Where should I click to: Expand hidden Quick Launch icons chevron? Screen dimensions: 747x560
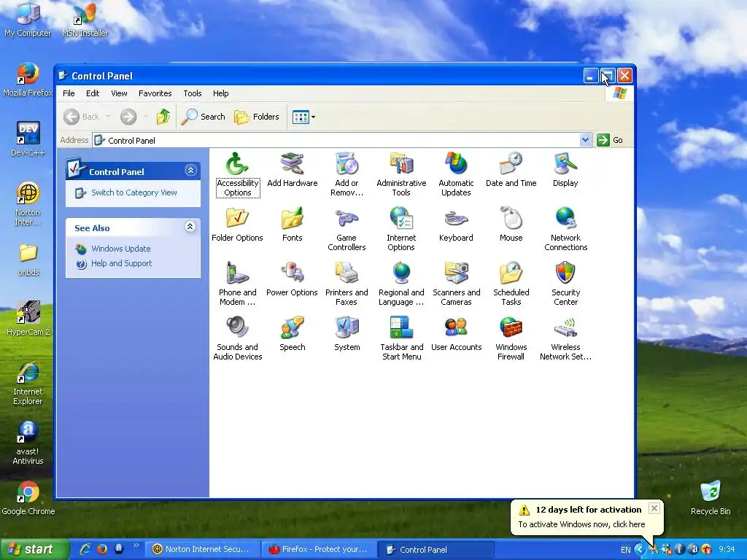(136, 545)
